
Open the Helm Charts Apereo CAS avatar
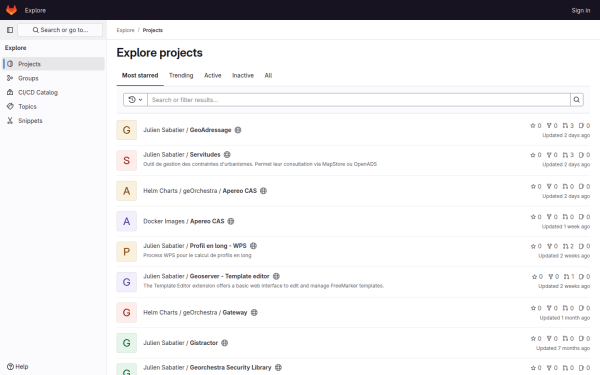127,191
